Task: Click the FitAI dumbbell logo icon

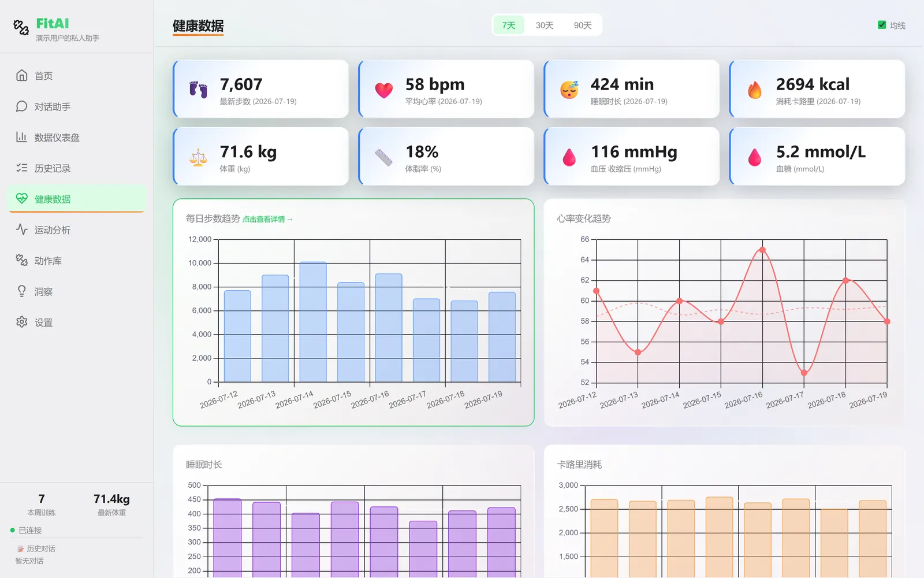Action: tap(21, 27)
